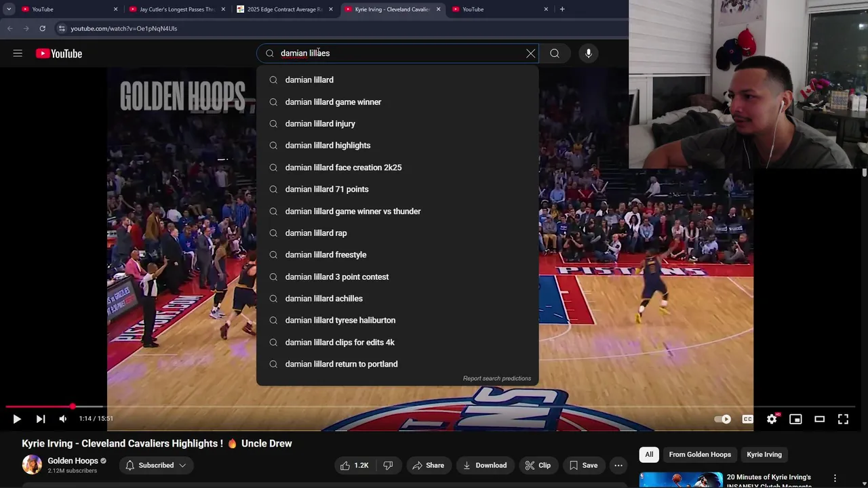868x488 pixels.
Task: Choose suggestion damian lillard clips for edits 4k
Action: coord(397,342)
